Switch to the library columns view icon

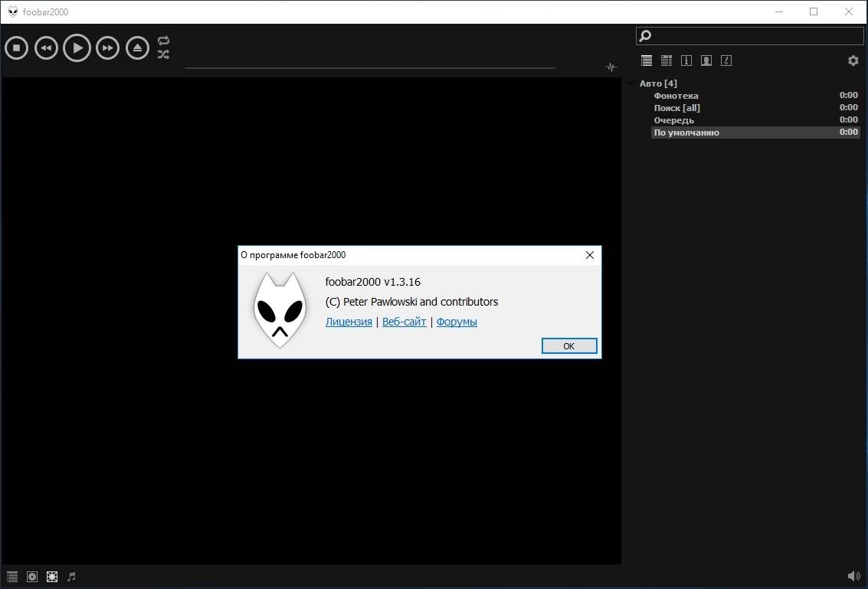pos(667,61)
